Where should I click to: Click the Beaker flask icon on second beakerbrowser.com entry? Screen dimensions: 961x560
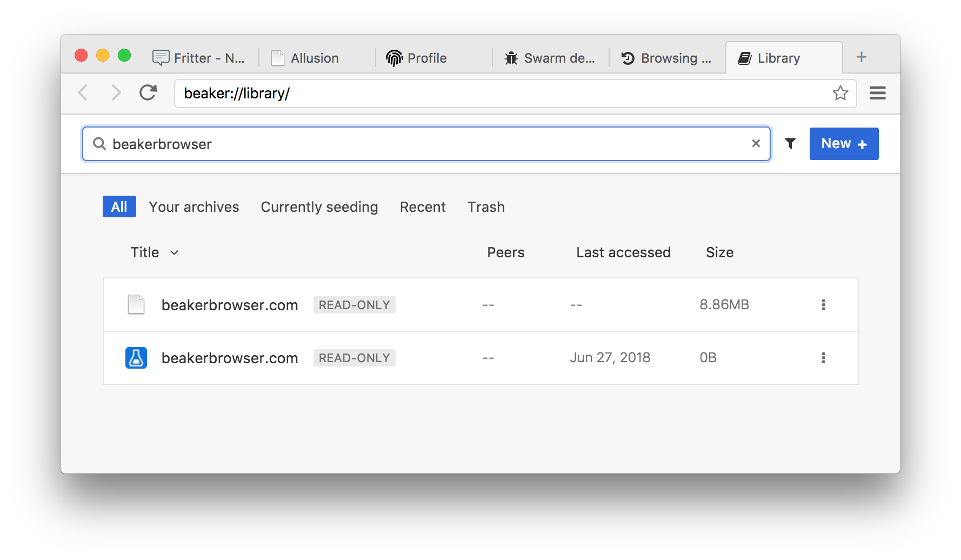[136, 357]
